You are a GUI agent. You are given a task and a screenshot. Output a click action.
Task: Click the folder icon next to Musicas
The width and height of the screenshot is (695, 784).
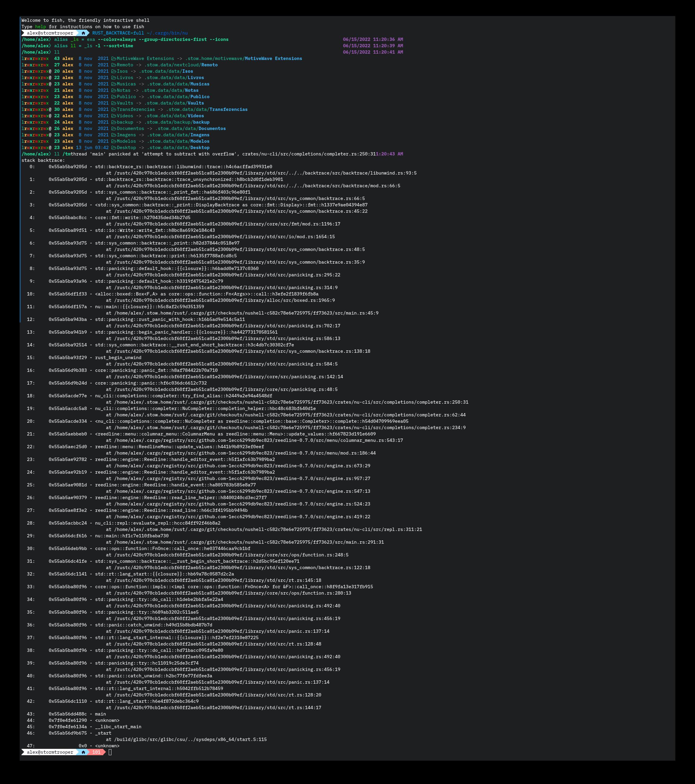pos(114,84)
